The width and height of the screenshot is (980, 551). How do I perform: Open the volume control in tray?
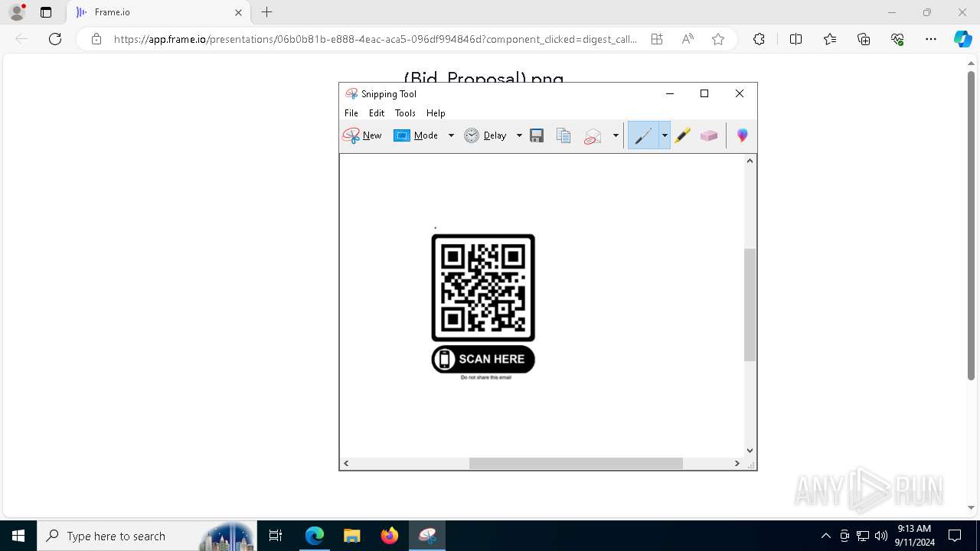click(881, 536)
